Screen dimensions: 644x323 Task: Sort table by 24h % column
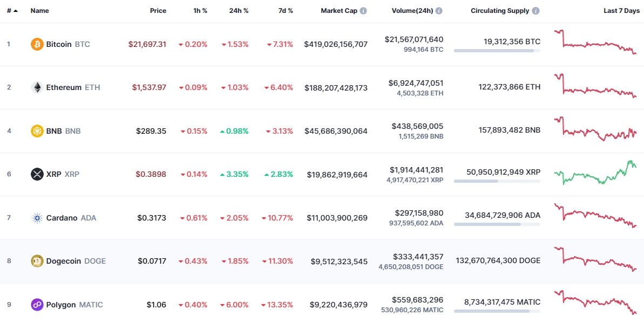tap(239, 11)
